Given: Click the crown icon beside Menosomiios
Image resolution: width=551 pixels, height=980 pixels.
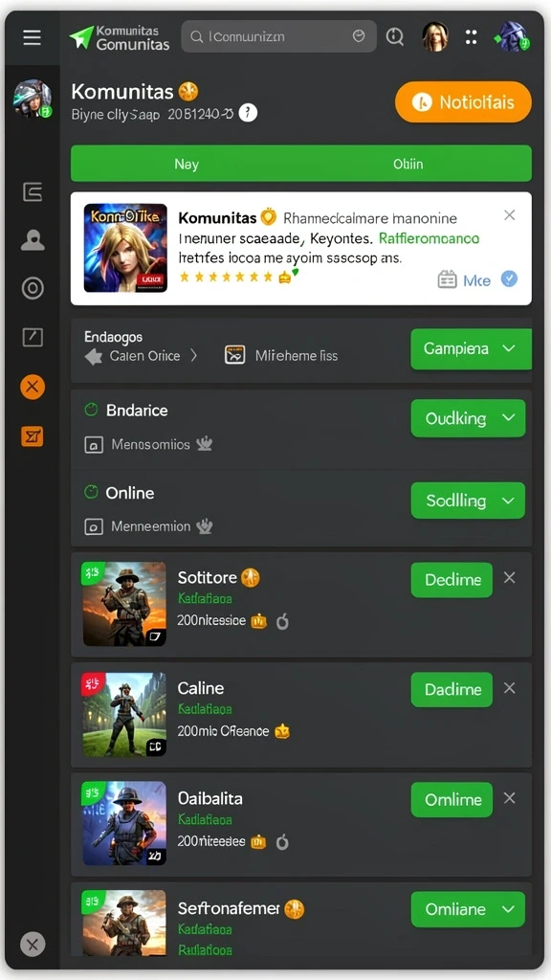Looking at the screenshot, I should coord(205,444).
